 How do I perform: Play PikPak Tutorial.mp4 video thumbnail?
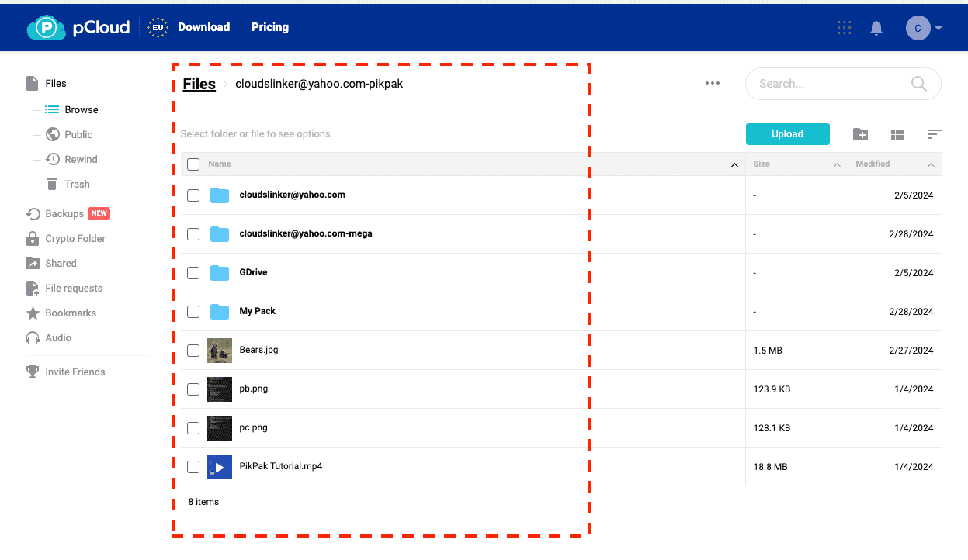[220, 467]
